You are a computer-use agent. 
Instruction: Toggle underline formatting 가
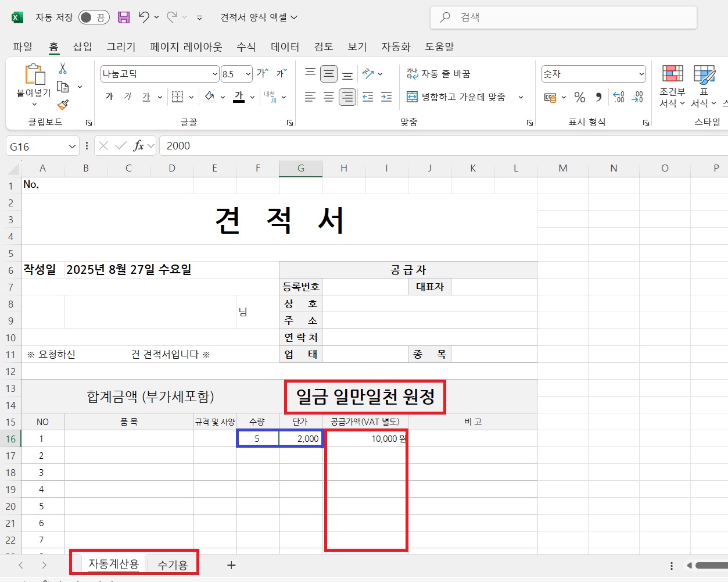pyautogui.click(x=146, y=97)
